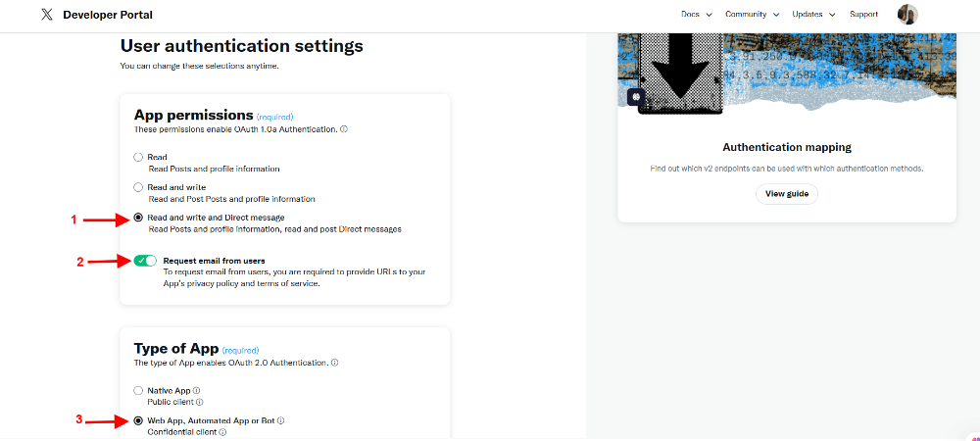This screenshot has width=980, height=441.
Task: Click the X logo icon
Action: coord(47,15)
